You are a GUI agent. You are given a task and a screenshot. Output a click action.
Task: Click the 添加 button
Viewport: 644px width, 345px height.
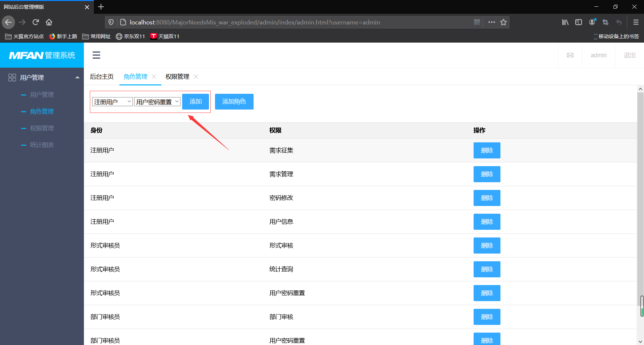tap(196, 101)
